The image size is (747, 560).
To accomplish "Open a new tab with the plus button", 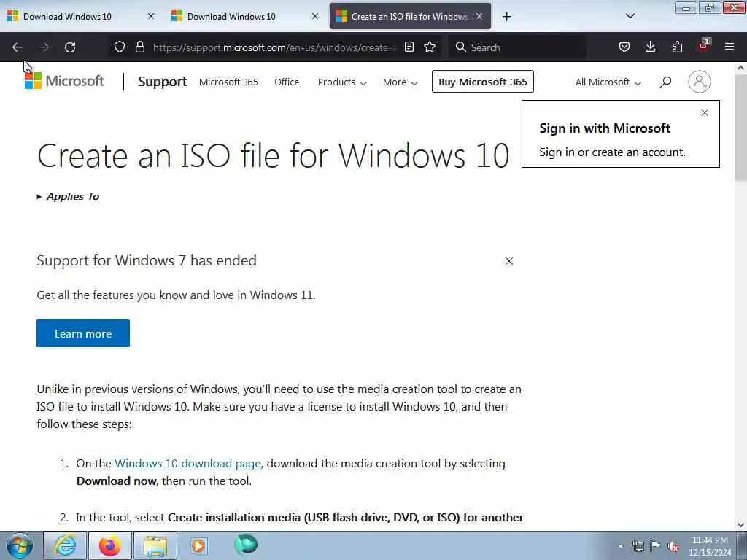I will [x=506, y=17].
